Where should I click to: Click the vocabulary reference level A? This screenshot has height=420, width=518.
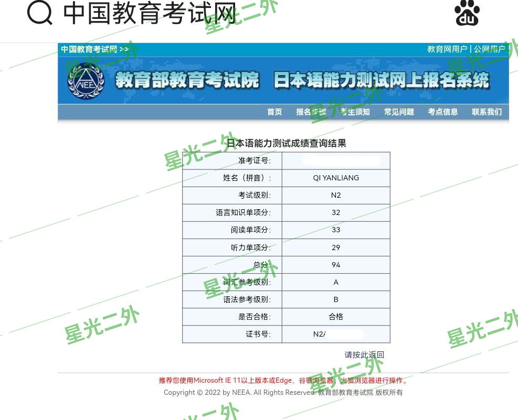[336, 282]
